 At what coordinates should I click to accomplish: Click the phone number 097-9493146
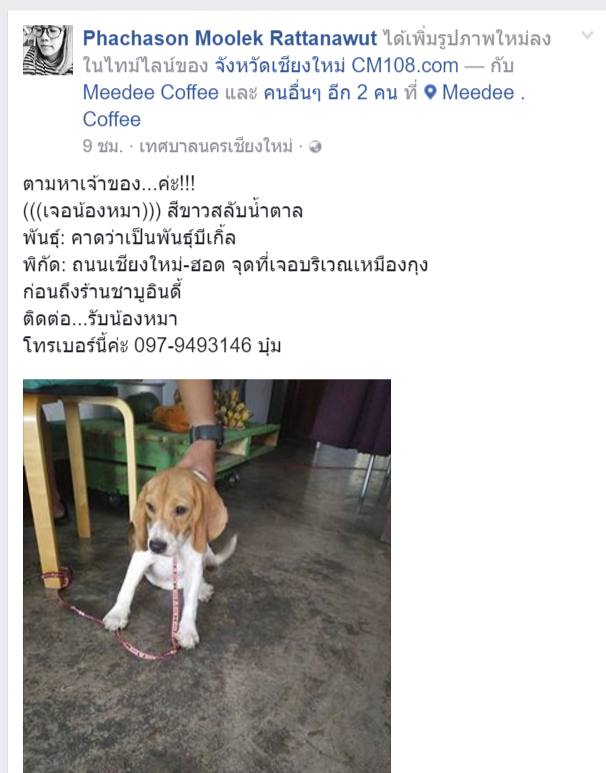(193, 345)
